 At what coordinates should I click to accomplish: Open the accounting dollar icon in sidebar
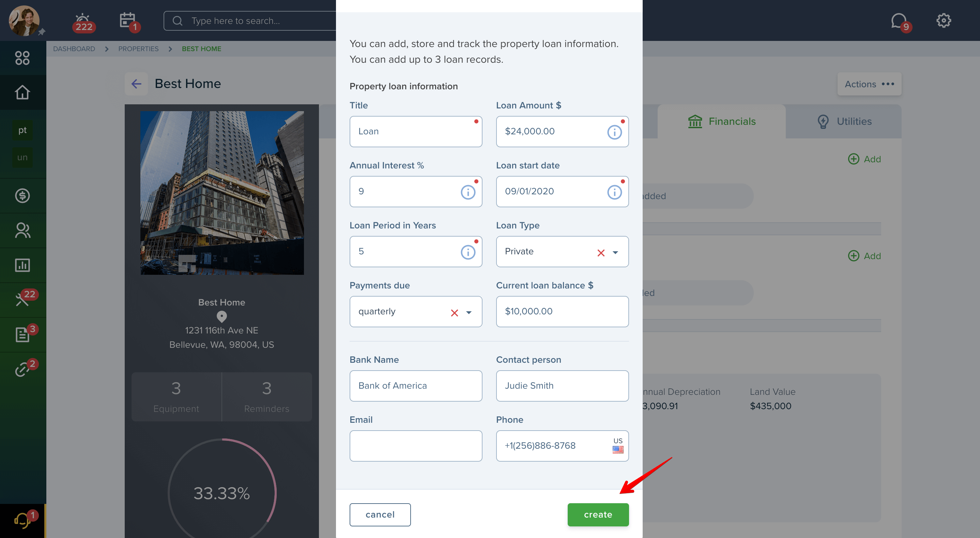pyautogui.click(x=22, y=196)
